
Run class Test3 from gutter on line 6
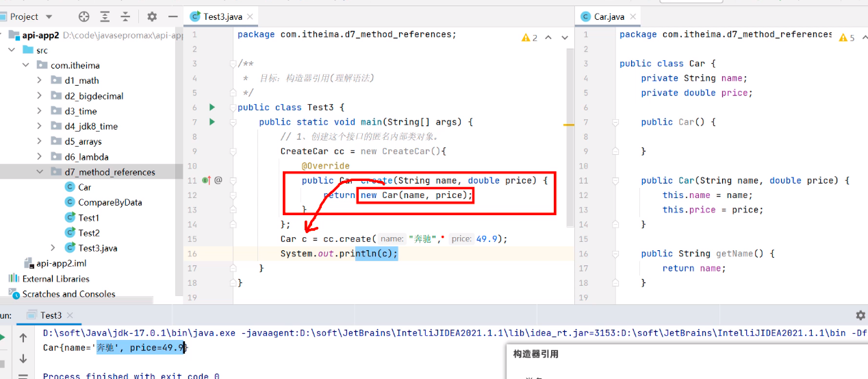click(x=212, y=107)
